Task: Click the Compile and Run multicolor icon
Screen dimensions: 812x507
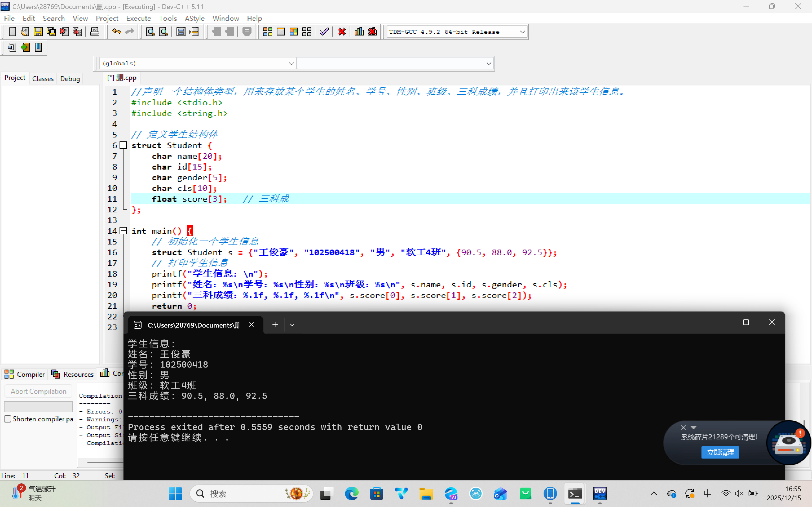Action: click(x=294, y=32)
